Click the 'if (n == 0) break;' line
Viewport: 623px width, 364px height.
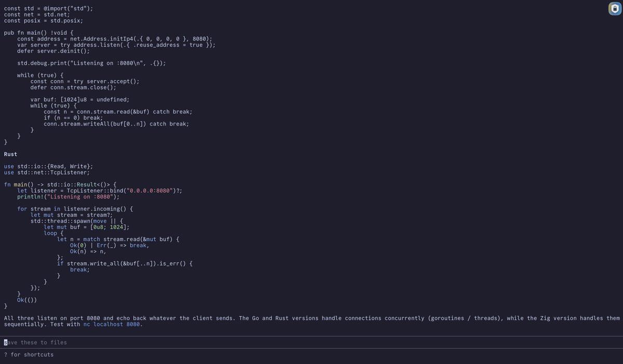point(73,118)
